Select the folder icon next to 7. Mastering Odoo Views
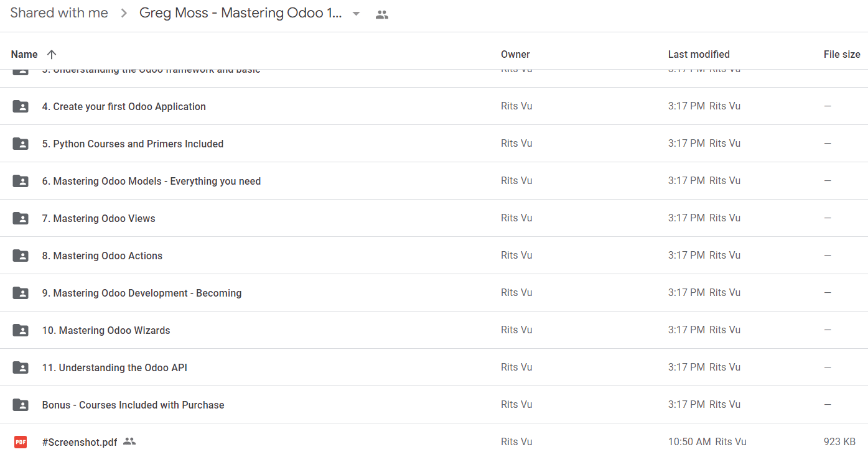868x457 pixels. [x=21, y=218]
